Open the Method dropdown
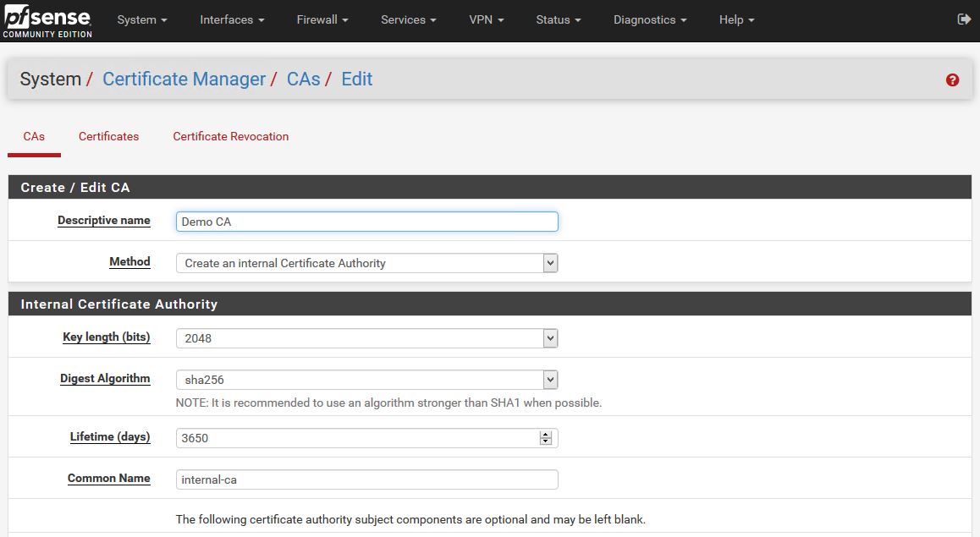Image resolution: width=980 pixels, height=537 pixels. click(x=549, y=263)
